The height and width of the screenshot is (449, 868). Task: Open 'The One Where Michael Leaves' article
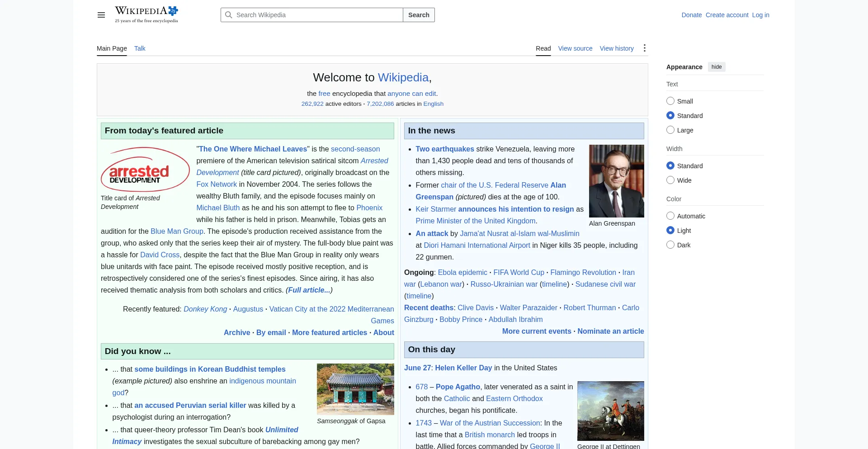(x=253, y=149)
